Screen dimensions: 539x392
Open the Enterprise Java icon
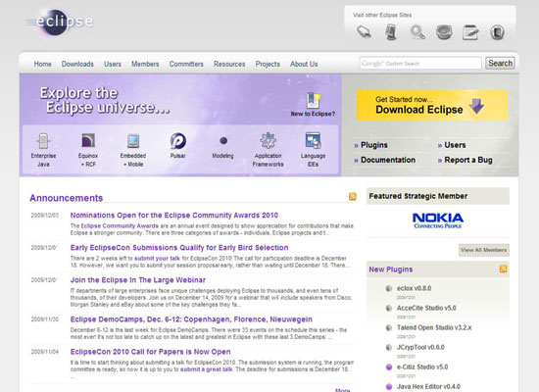tap(43, 141)
